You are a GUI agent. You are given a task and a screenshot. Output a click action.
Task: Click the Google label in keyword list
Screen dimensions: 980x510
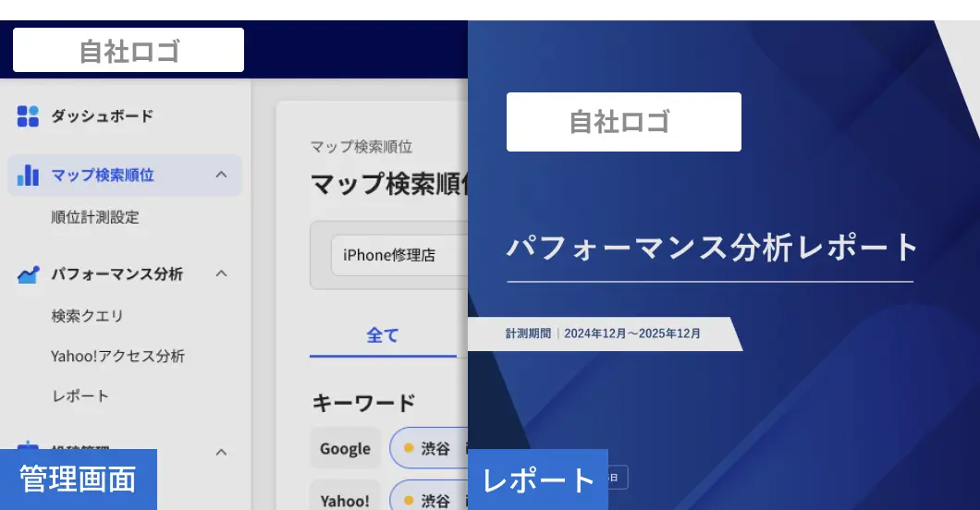(345, 448)
